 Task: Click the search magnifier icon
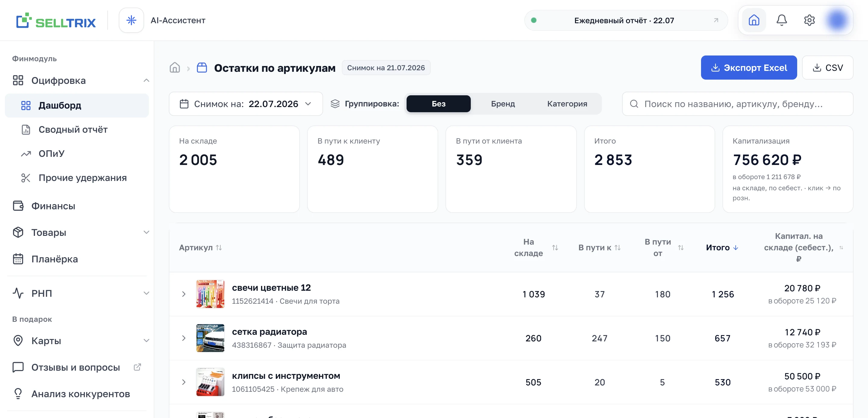click(x=634, y=104)
